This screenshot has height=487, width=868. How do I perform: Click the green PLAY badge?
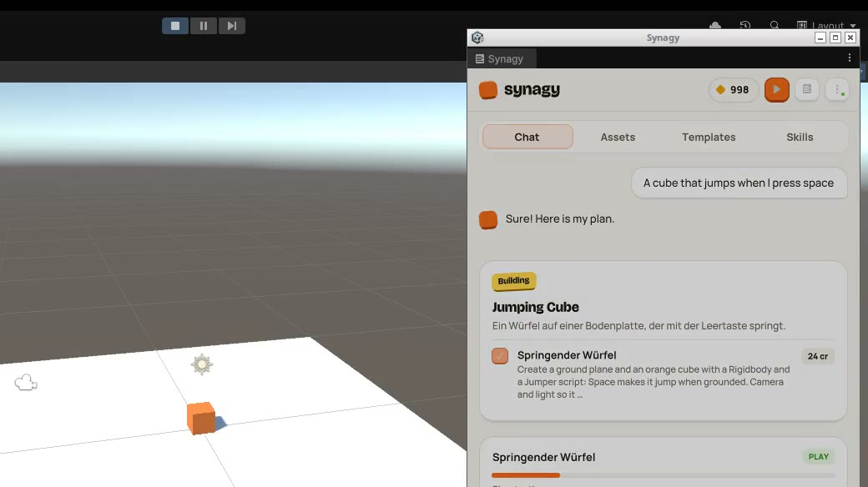click(818, 457)
